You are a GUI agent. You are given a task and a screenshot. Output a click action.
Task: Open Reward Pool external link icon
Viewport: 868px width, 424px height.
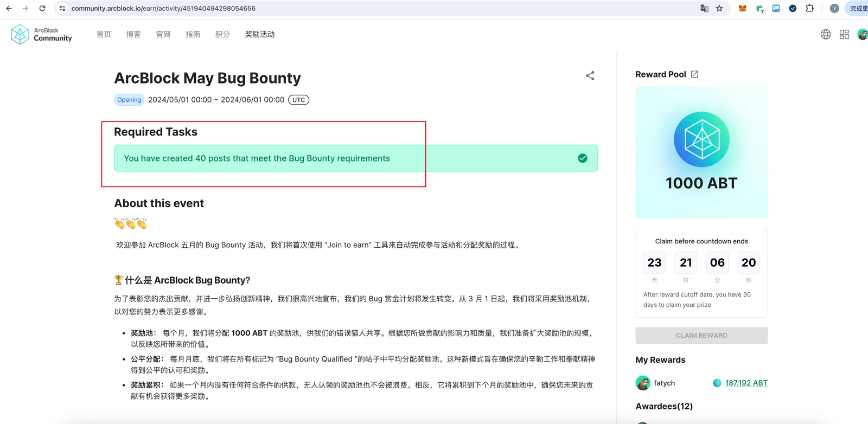694,74
